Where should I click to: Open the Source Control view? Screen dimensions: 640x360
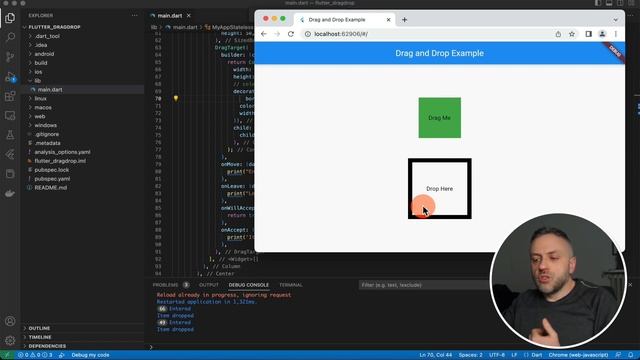(x=10, y=57)
